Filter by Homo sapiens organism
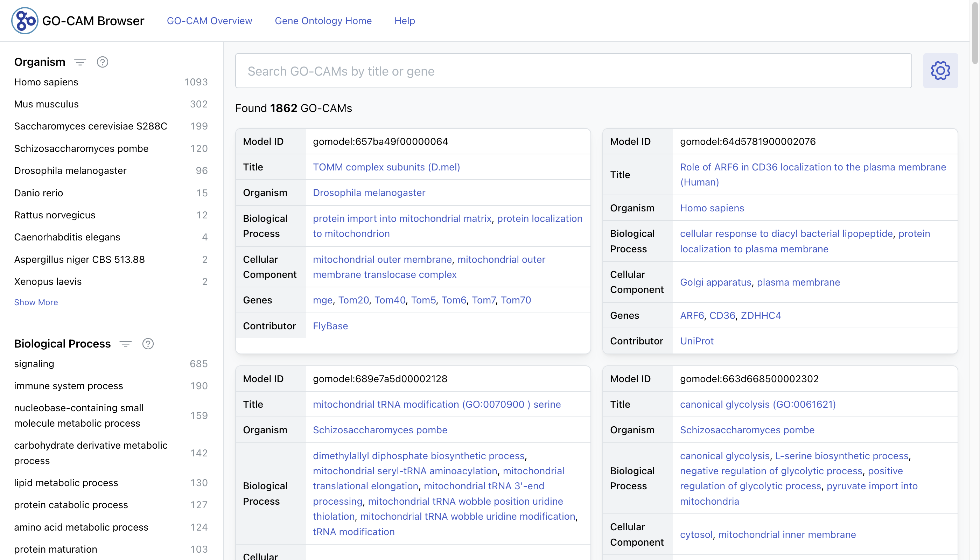The image size is (980, 560). [46, 82]
